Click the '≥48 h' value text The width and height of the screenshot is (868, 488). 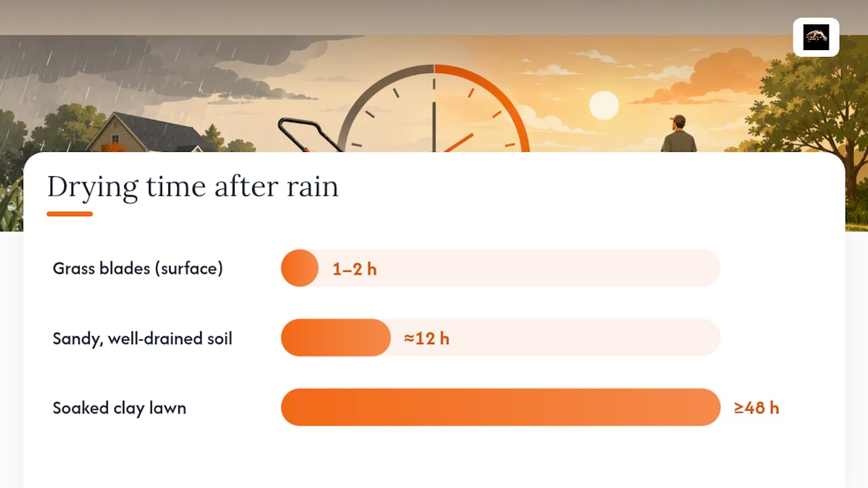pyautogui.click(x=756, y=408)
